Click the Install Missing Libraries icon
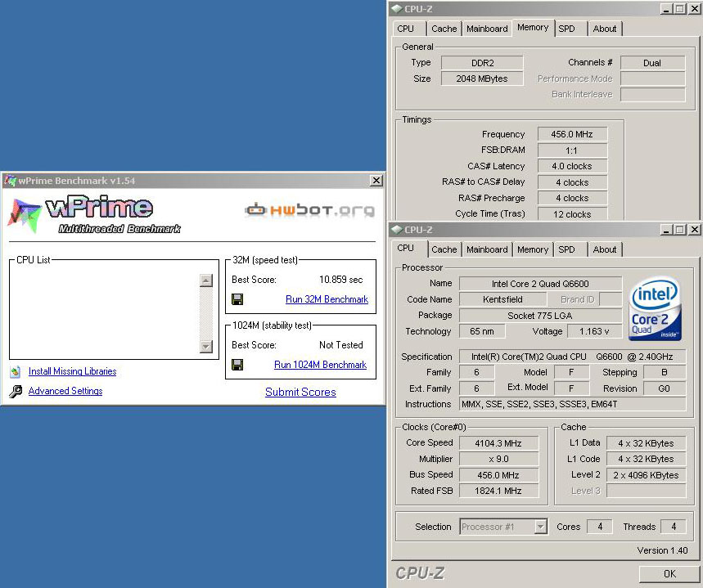 (16, 371)
